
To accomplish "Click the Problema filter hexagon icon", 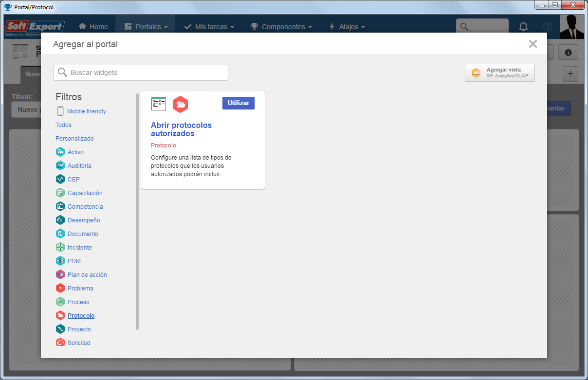I will pos(60,288).
